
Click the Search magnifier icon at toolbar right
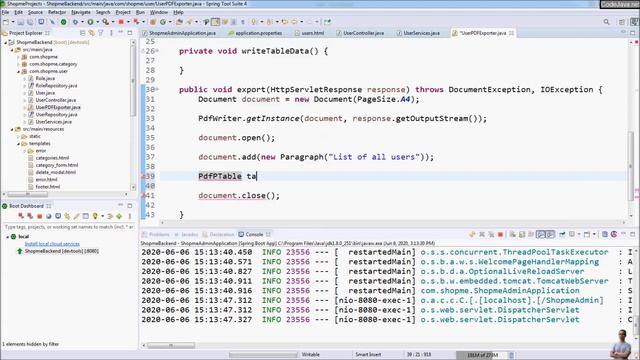coord(607,22)
